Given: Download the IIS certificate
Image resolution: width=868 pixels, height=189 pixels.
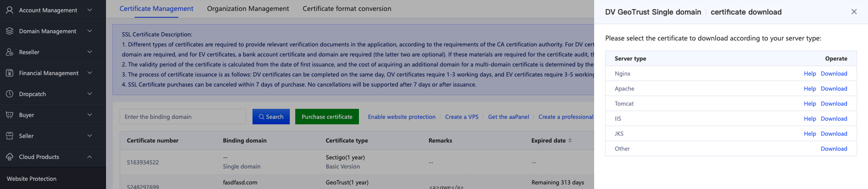Looking at the screenshot, I should pyautogui.click(x=834, y=118).
